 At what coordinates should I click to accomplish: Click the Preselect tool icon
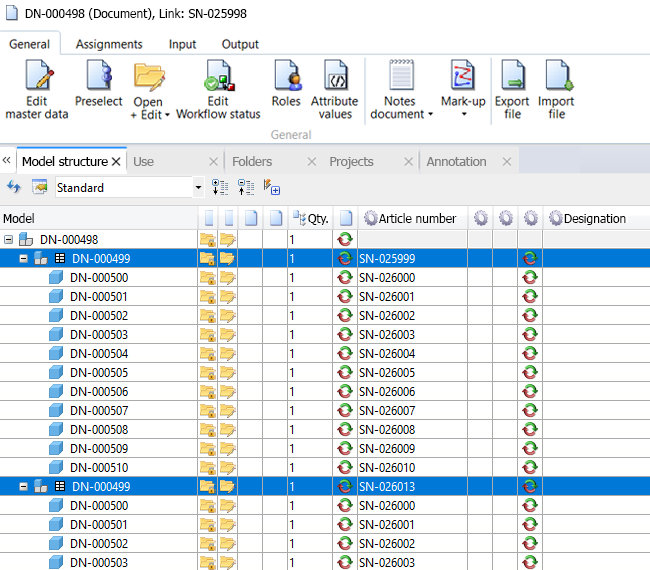[98, 77]
